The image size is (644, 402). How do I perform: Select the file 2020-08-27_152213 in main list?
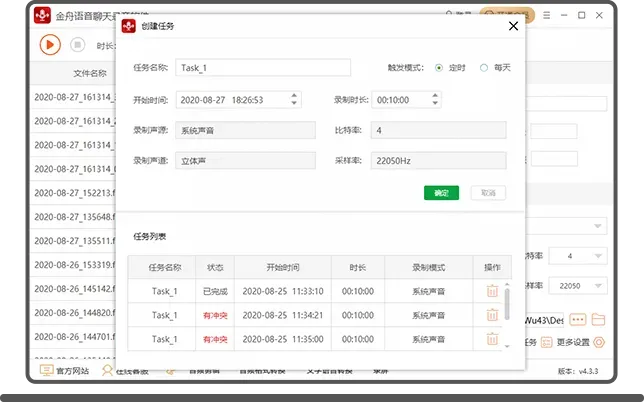75,193
